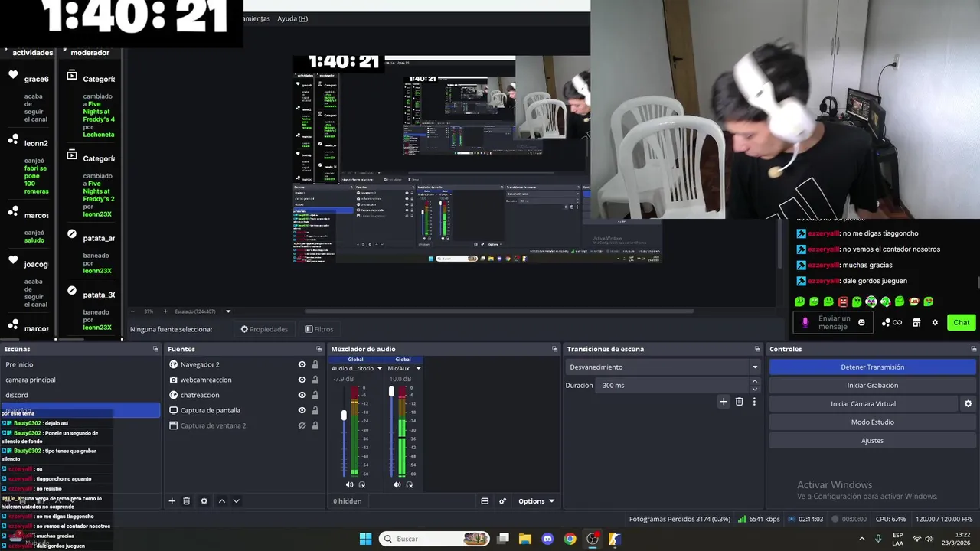Pop out the Mezclador de audio dock
The height and width of the screenshot is (551, 980).
[x=555, y=349]
